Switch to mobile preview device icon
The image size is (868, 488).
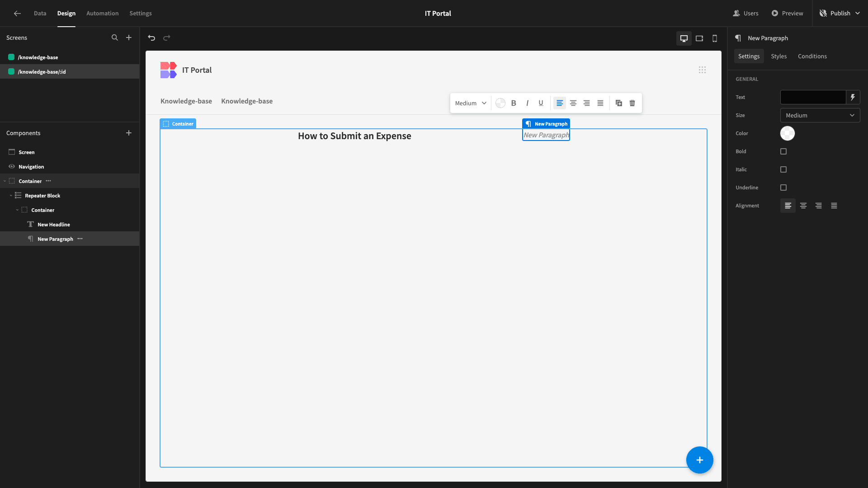pos(715,38)
